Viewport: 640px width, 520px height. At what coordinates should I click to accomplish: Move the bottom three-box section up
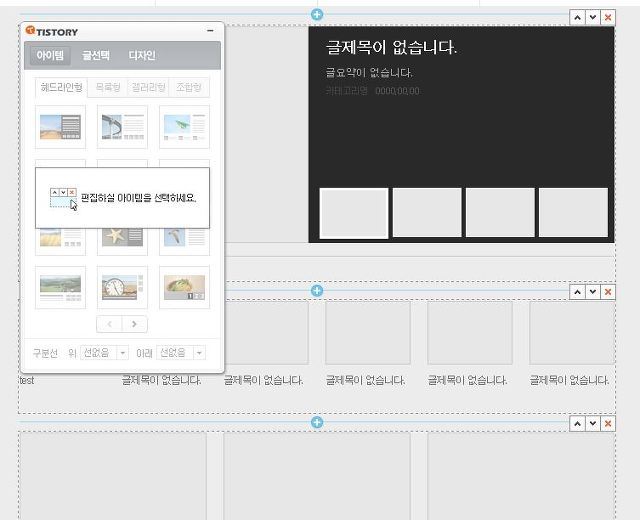tap(577, 424)
